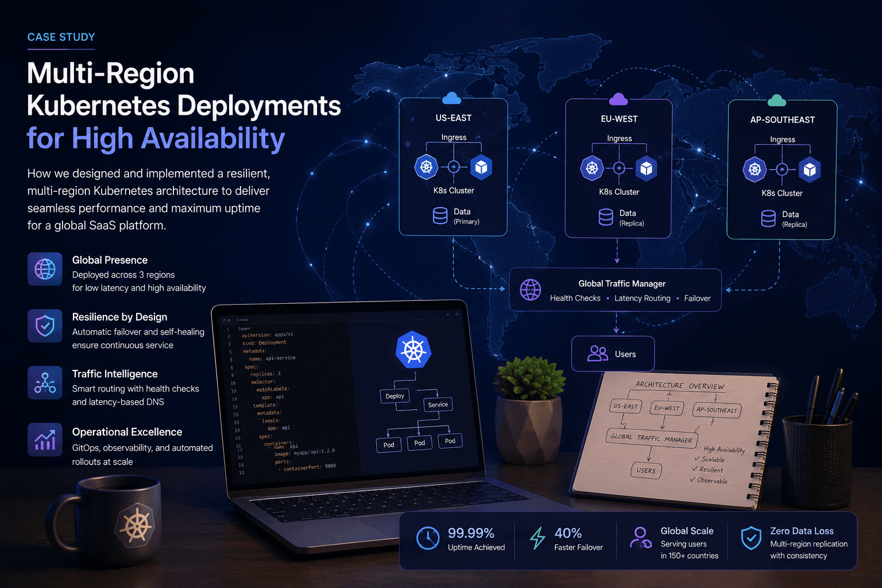Click "K8s Cluster" label under EU-WEST
This screenshot has height=588, width=882.
619,192
